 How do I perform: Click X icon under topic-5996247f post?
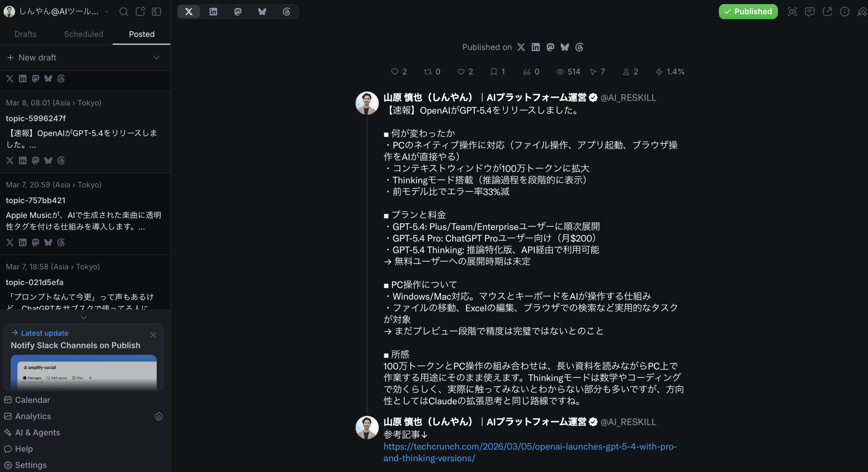tap(10, 160)
